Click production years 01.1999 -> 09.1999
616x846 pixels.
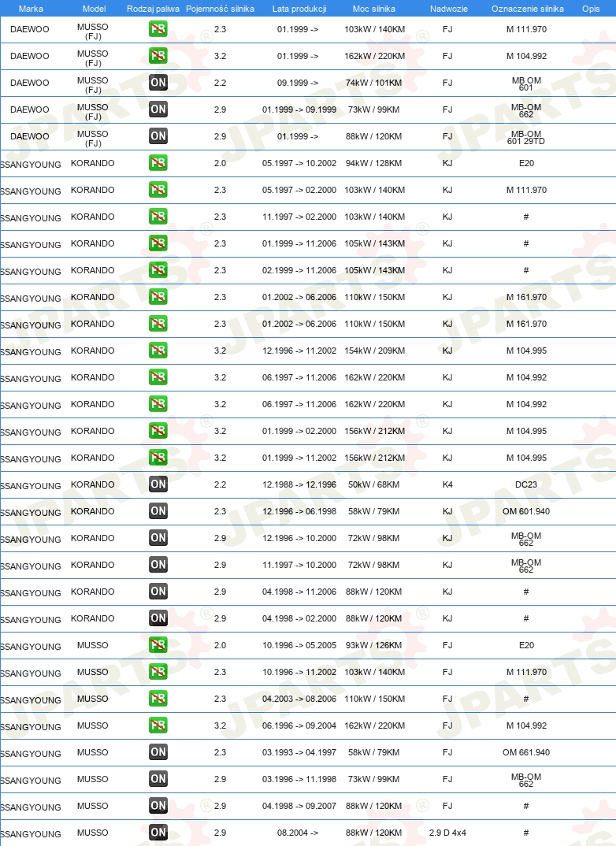click(299, 110)
